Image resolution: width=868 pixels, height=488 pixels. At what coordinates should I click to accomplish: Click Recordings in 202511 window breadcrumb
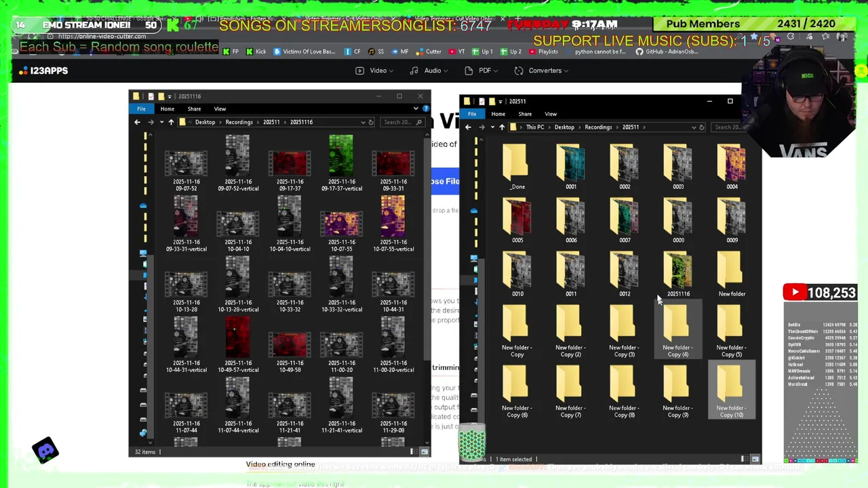click(598, 127)
